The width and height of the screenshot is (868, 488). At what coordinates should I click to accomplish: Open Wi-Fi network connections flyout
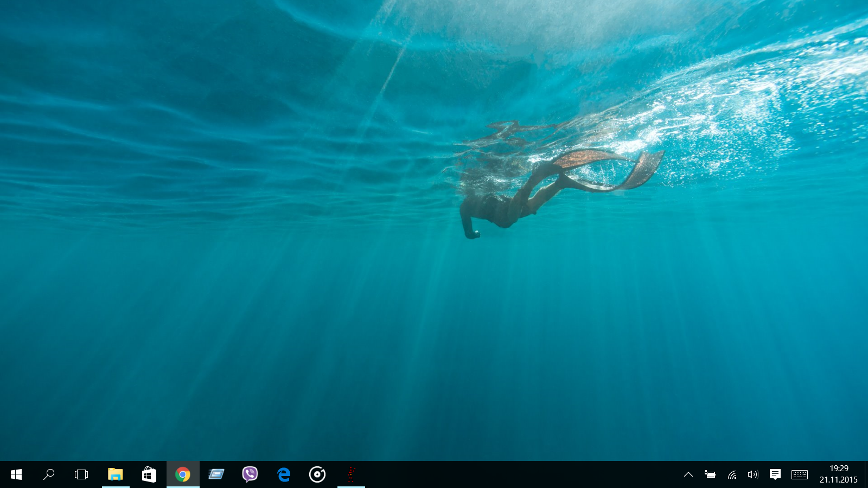click(x=732, y=474)
